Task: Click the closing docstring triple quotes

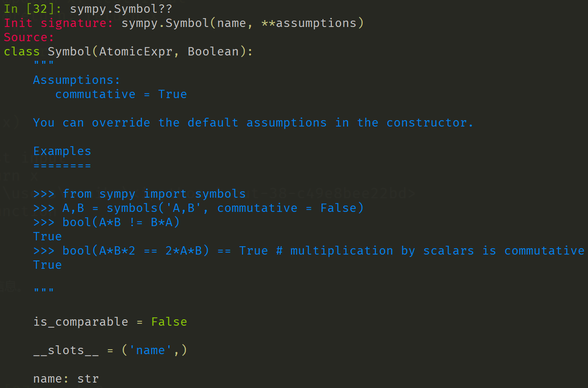Action: pyautogui.click(x=43, y=290)
